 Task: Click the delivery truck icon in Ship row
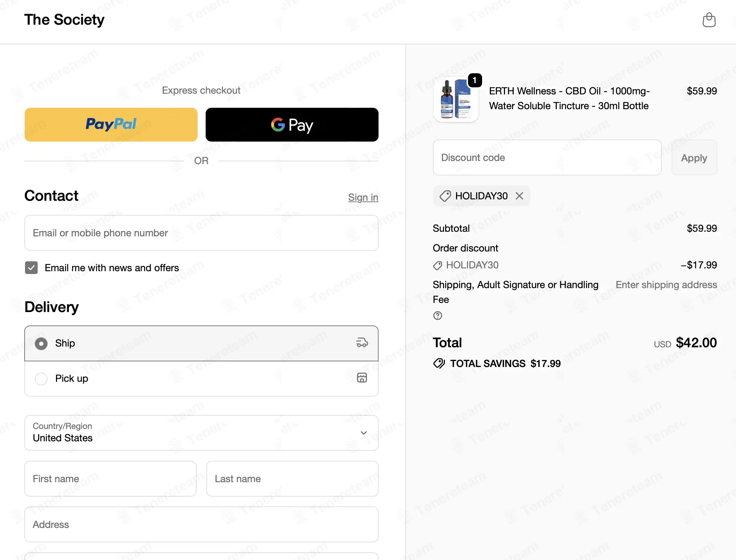[x=362, y=343]
